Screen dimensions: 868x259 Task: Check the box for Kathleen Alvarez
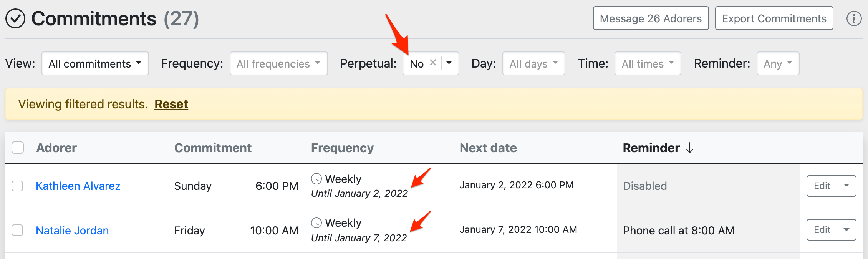17,186
